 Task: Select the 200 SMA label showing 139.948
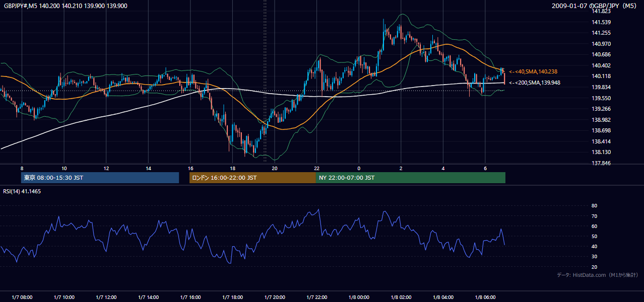pos(535,83)
